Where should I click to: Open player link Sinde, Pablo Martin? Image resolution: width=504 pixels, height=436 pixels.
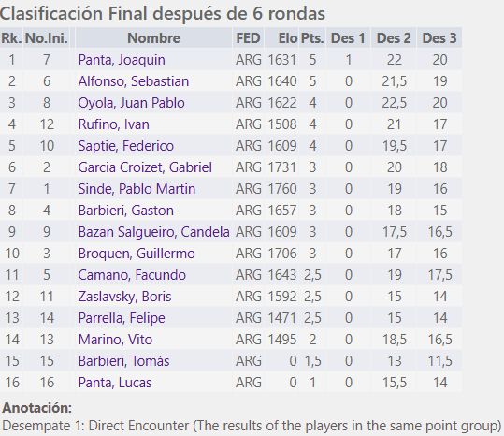point(137,189)
